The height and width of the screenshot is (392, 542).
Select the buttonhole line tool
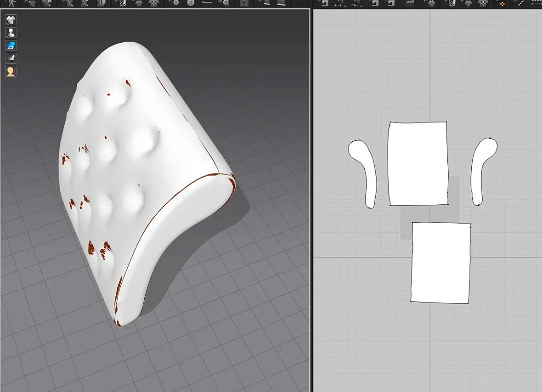click(x=207, y=3)
